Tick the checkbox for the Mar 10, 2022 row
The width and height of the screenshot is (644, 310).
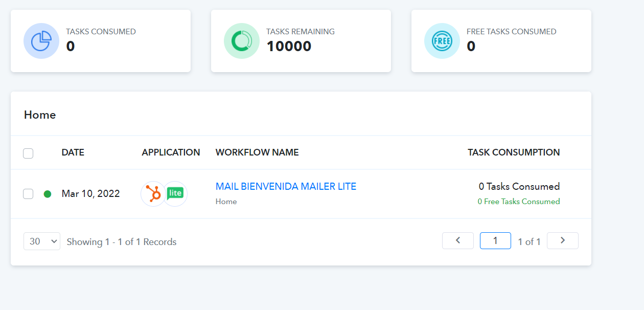[x=28, y=194]
